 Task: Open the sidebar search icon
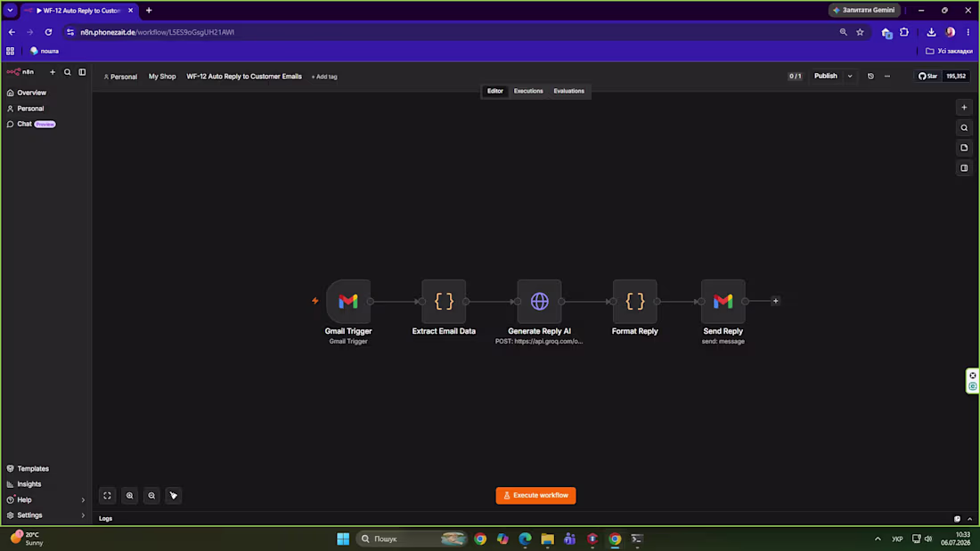pos(68,72)
